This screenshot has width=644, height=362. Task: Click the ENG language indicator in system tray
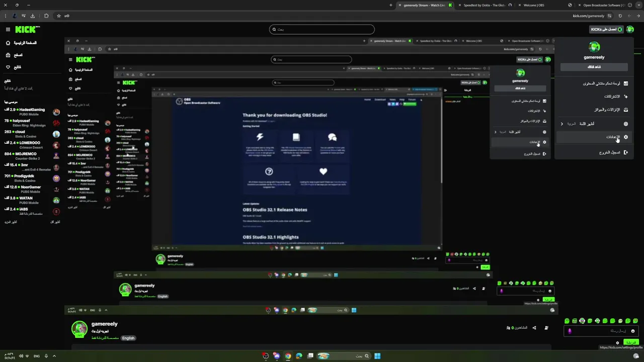[37, 356]
